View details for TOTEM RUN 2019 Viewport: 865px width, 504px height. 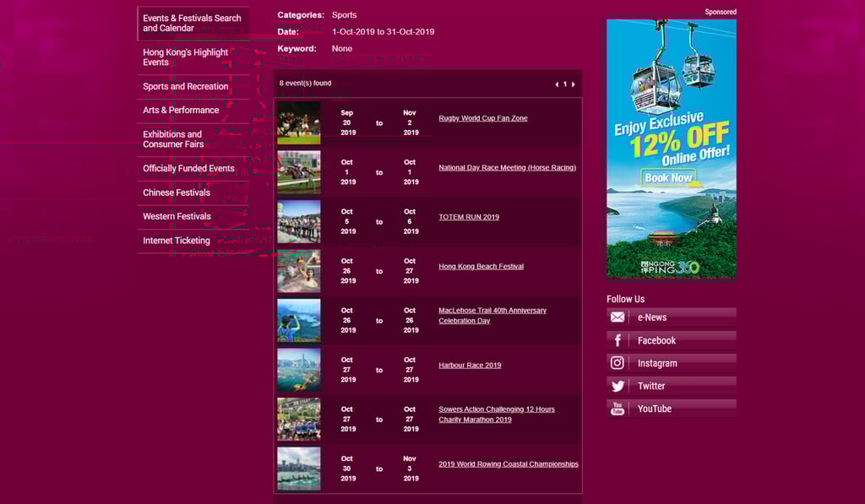point(468,216)
